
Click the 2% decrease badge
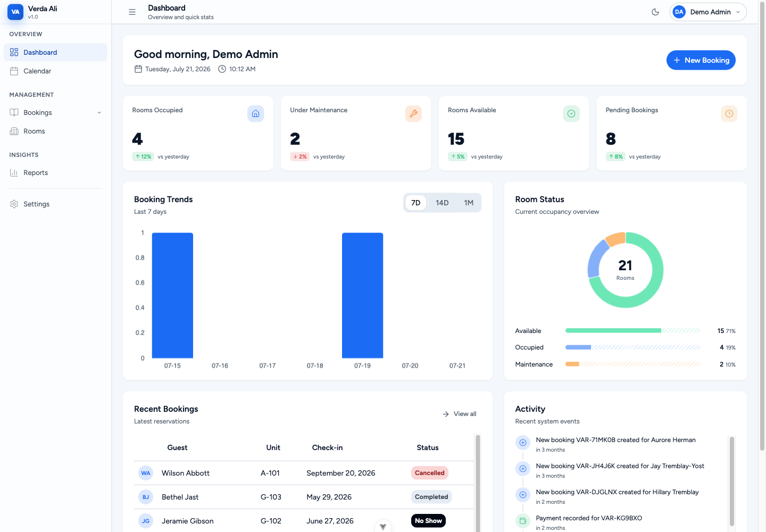(x=300, y=156)
